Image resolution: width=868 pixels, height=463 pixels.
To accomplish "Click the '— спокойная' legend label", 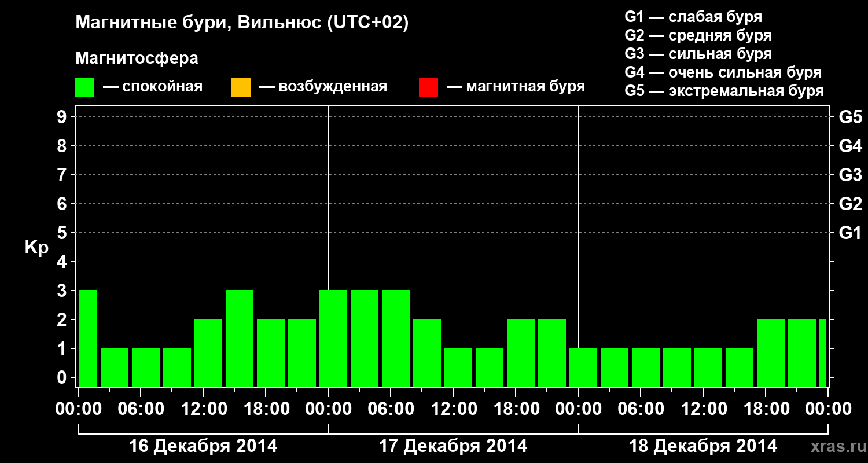I will click(153, 87).
